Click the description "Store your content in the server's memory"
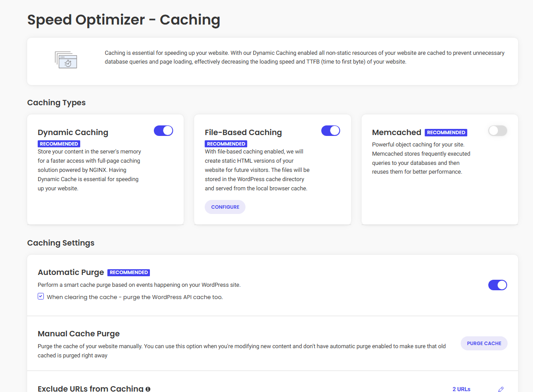 [x=89, y=170]
